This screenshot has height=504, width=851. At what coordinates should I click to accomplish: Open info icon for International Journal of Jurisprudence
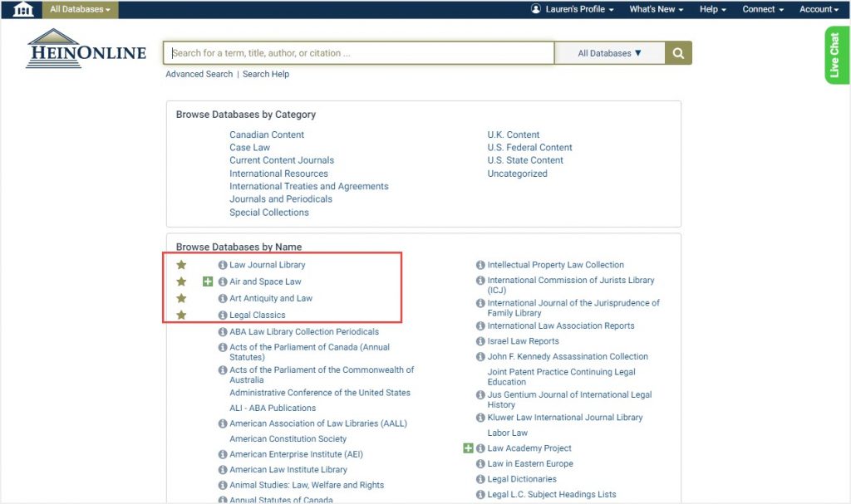(480, 303)
